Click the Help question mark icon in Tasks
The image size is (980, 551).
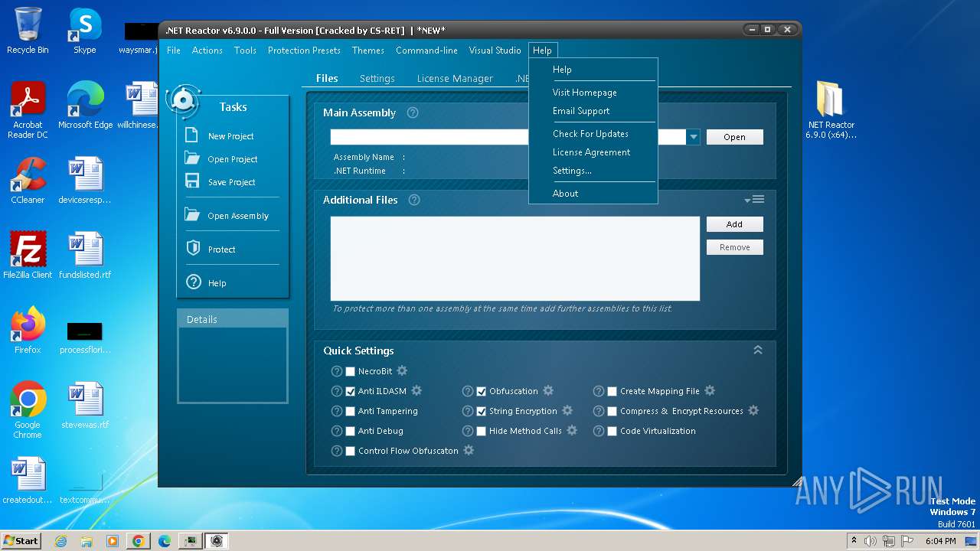(193, 282)
